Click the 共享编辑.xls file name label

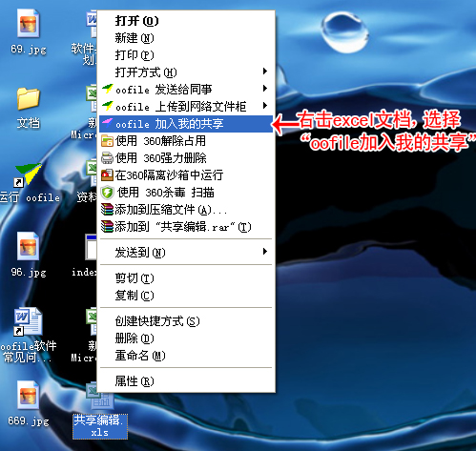[x=100, y=426]
